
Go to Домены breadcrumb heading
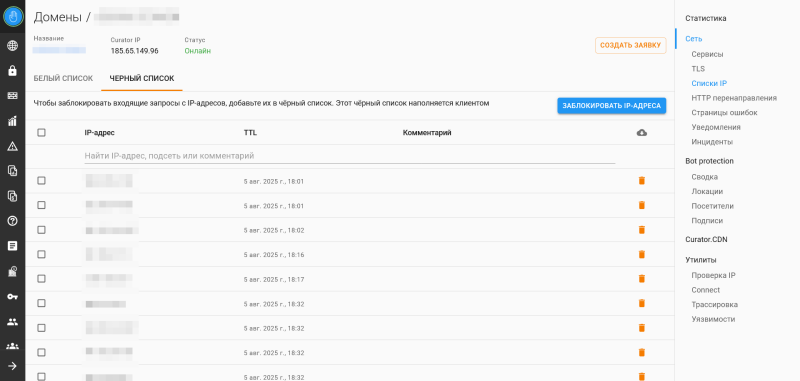tap(57, 17)
